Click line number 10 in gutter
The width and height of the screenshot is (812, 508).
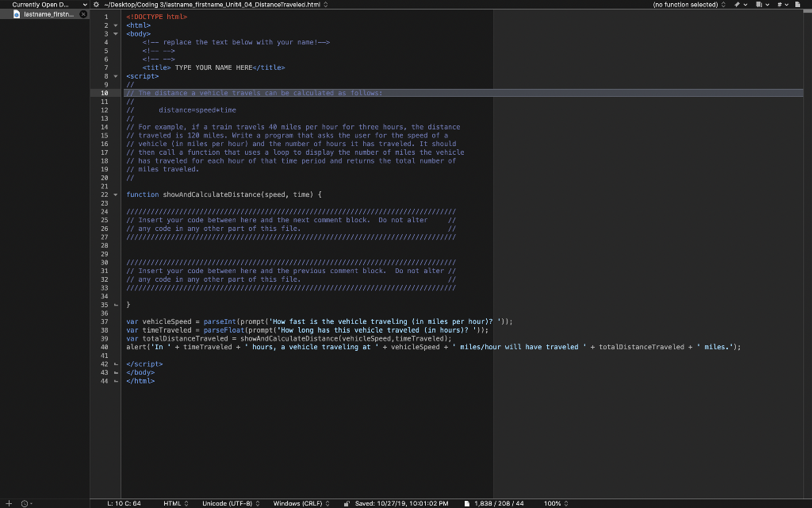coord(105,94)
